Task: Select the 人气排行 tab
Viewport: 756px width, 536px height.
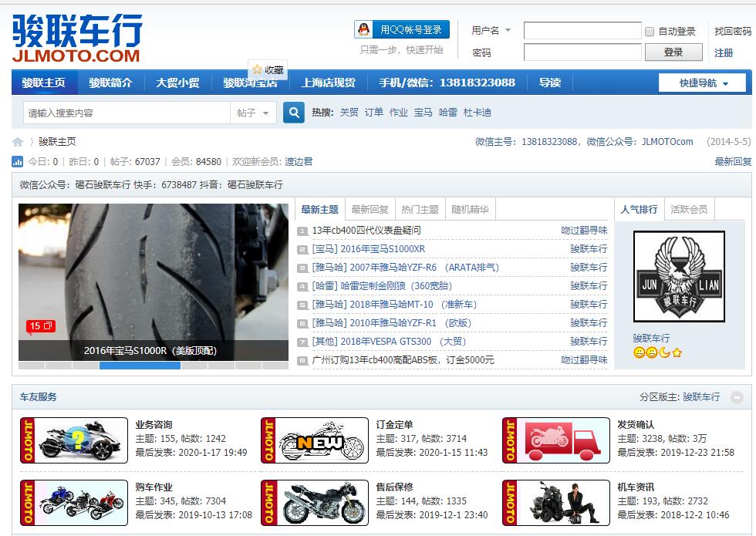Action: 639,210
